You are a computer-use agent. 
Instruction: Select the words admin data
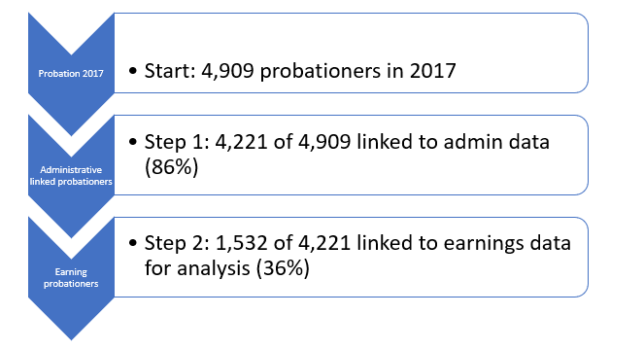(496, 142)
